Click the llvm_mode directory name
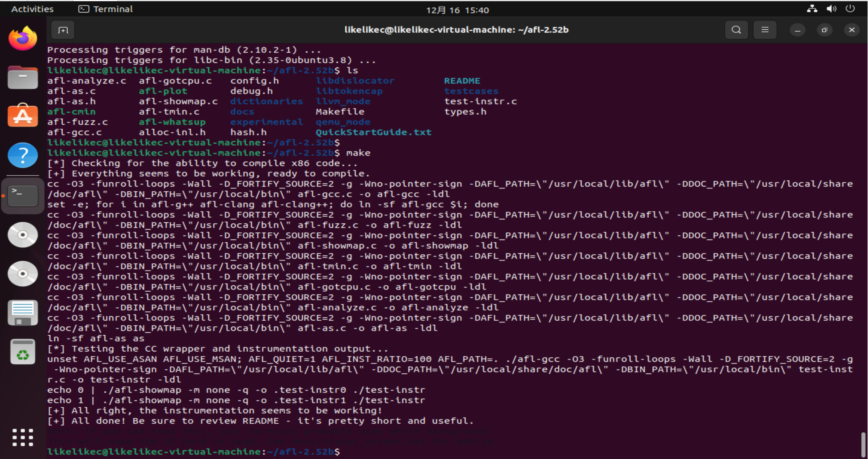Screen dimensions: 868x459 pyautogui.click(x=343, y=101)
